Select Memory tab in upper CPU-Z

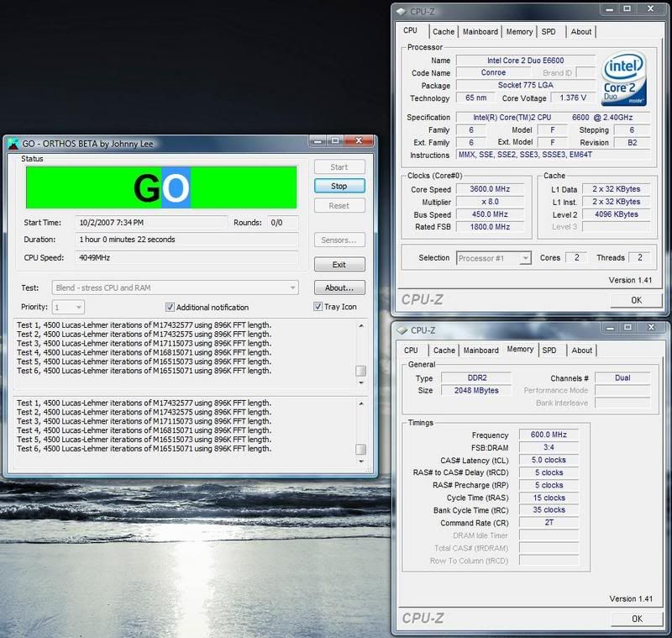click(x=519, y=32)
